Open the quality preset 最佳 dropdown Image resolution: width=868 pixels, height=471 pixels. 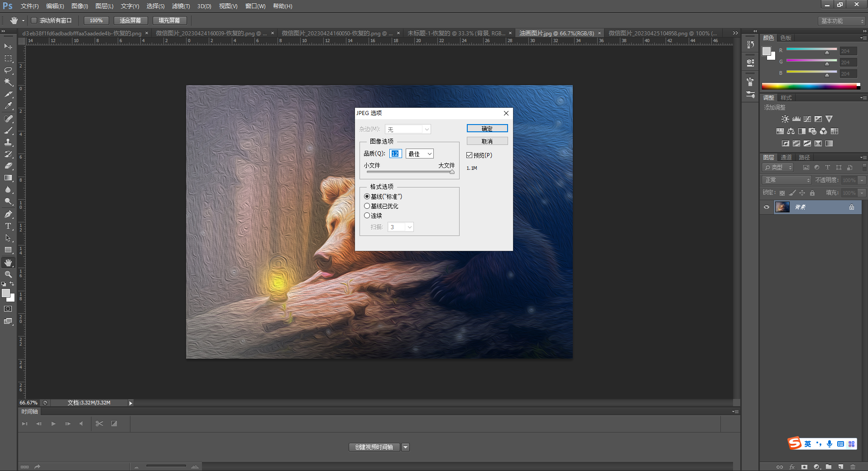coord(420,154)
